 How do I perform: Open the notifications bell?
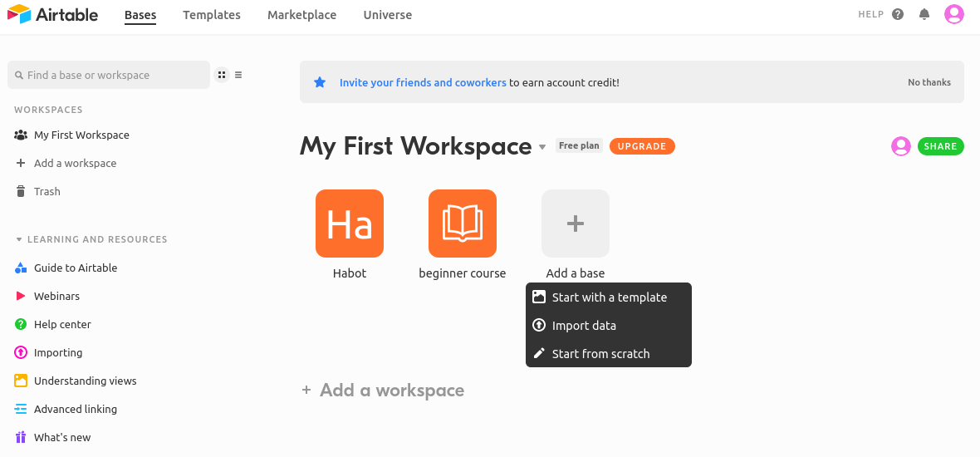(x=924, y=14)
